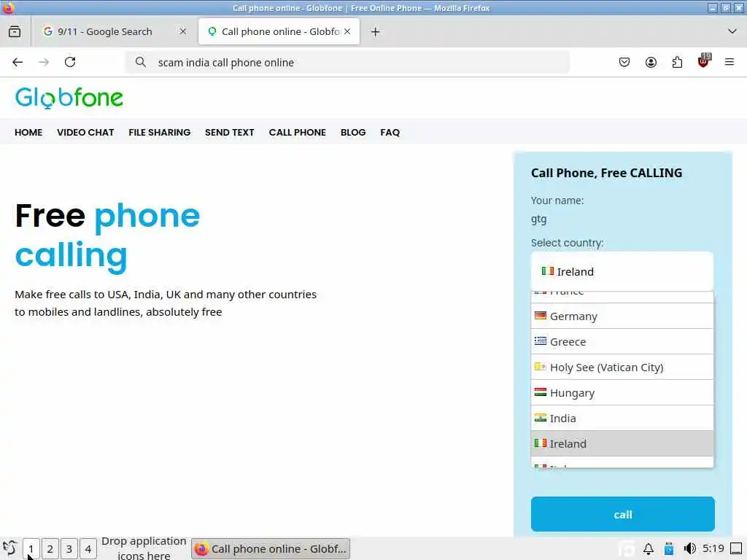
Task: Open the notifications bell icon
Action: 649,549
